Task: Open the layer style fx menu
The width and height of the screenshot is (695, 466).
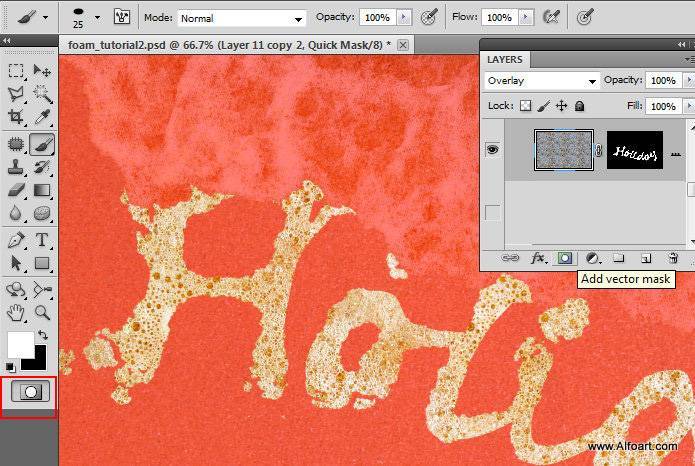Action: (x=538, y=258)
